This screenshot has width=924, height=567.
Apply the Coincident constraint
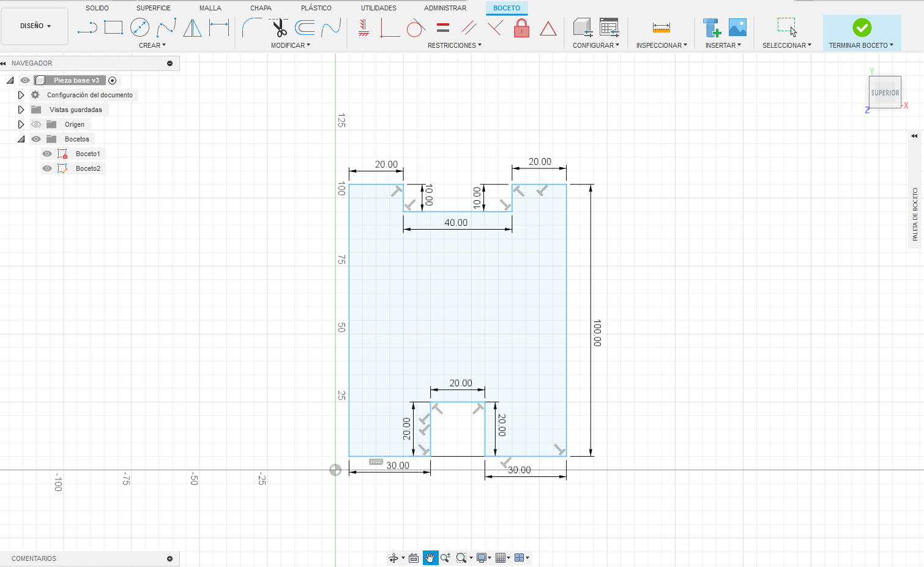click(390, 28)
